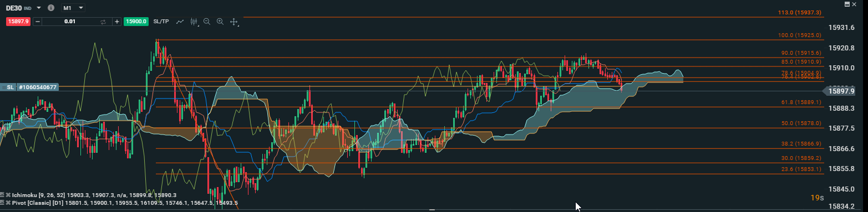Show instrument info for DE30
This screenshot has width=868, height=212.
(51, 8)
